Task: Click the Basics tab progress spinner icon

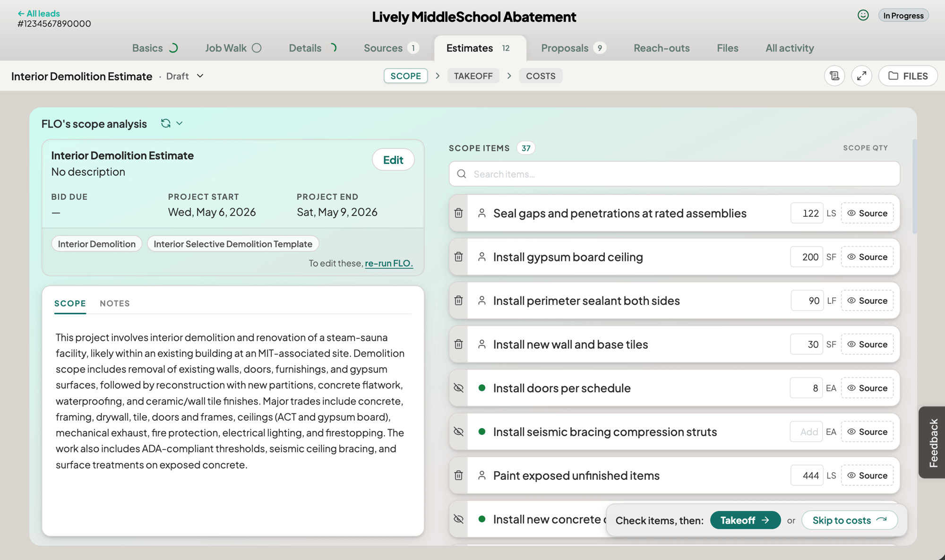Action: pyautogui.click(x=173, y=48)
